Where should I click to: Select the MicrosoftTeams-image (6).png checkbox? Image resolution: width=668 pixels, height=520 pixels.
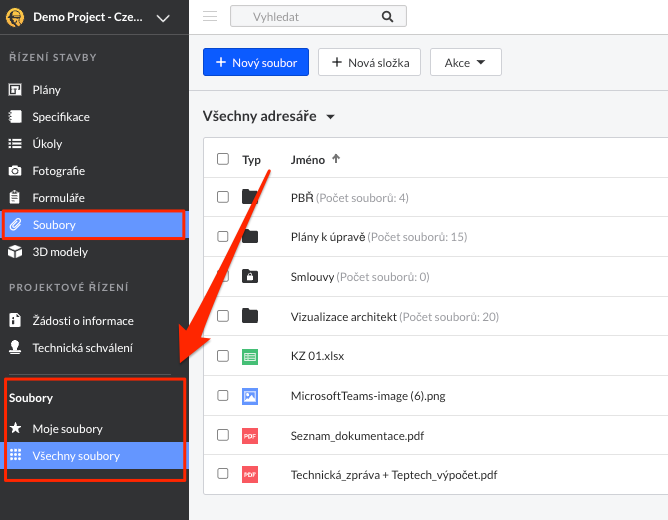coord(223,396)
